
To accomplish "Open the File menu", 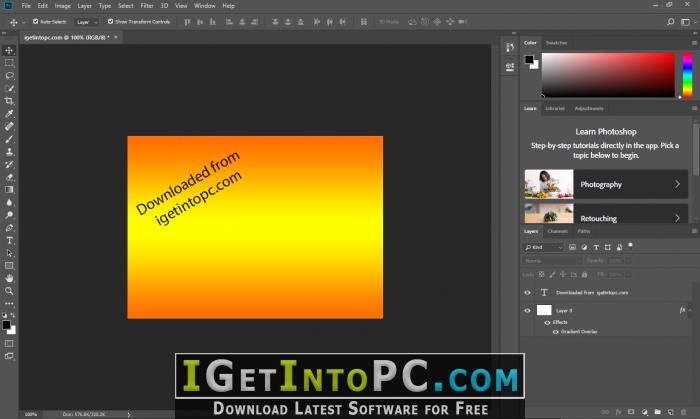I will click(x=26, y=6).
